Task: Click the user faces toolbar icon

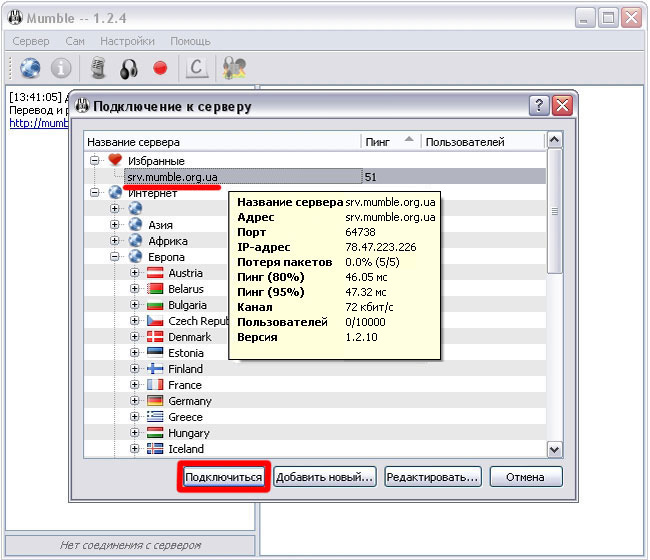Action: [235, 68]
